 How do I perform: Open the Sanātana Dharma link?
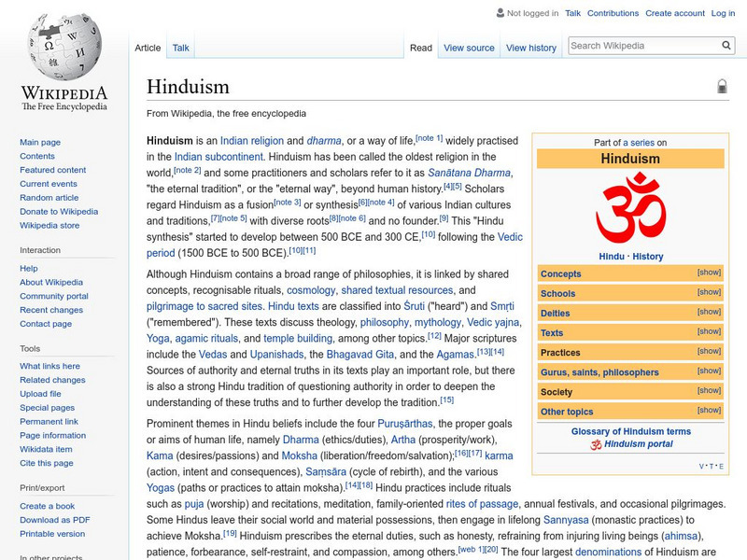(x=470, y=173)
